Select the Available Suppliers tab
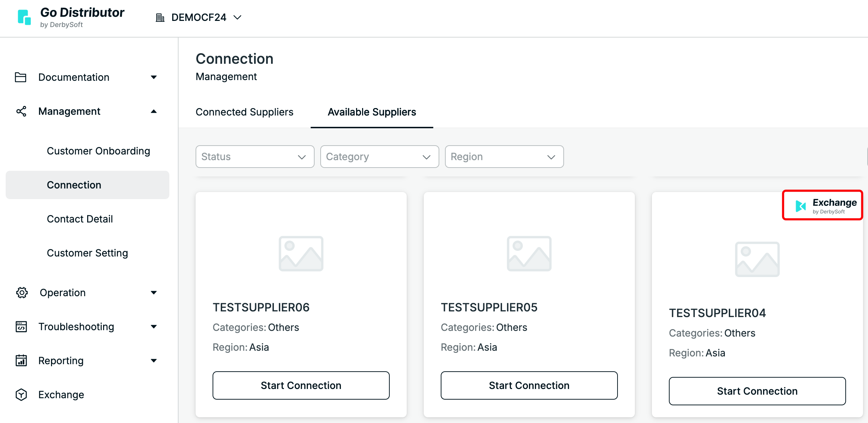 click(x=372, y=112)
